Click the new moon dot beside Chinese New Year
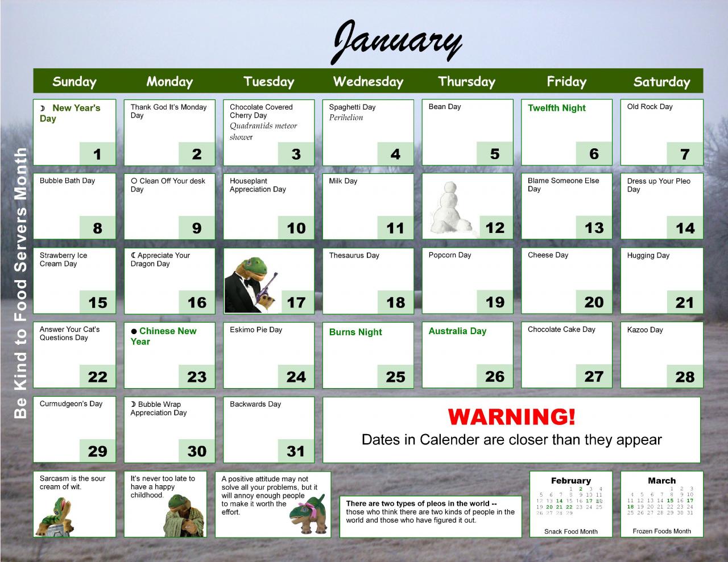Viewport: 728px width, 562px height. pos(134,332)
